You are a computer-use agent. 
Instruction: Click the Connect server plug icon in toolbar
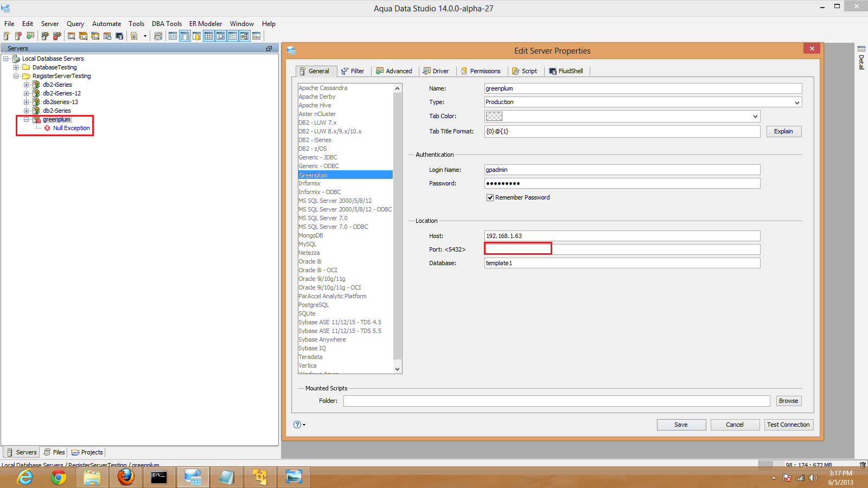[x=45, y=36]
